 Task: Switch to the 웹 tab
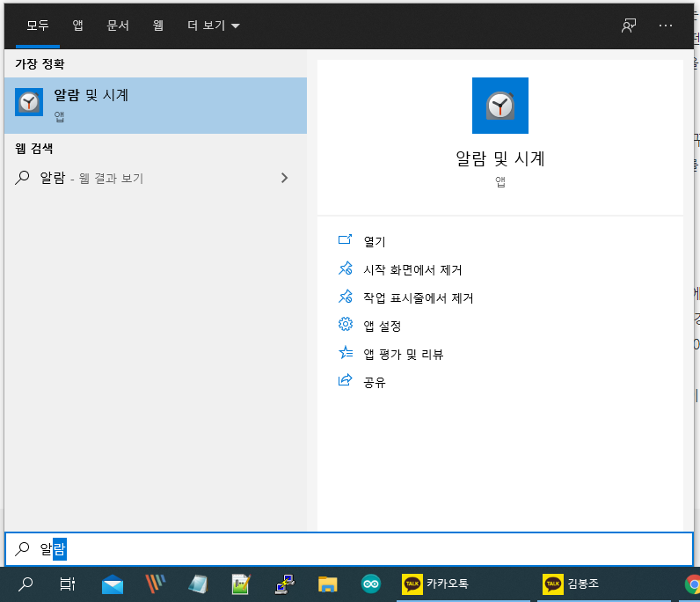tap(158, 26)
